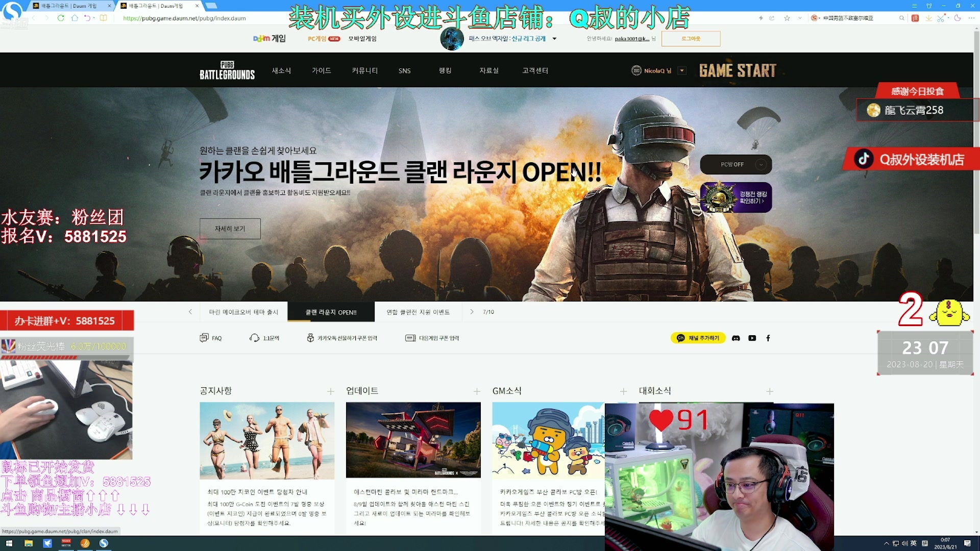The height and width of the screenshot is (551, 980).
Task: Open the three-dots more tools menu
Action: tap(972, 18)
